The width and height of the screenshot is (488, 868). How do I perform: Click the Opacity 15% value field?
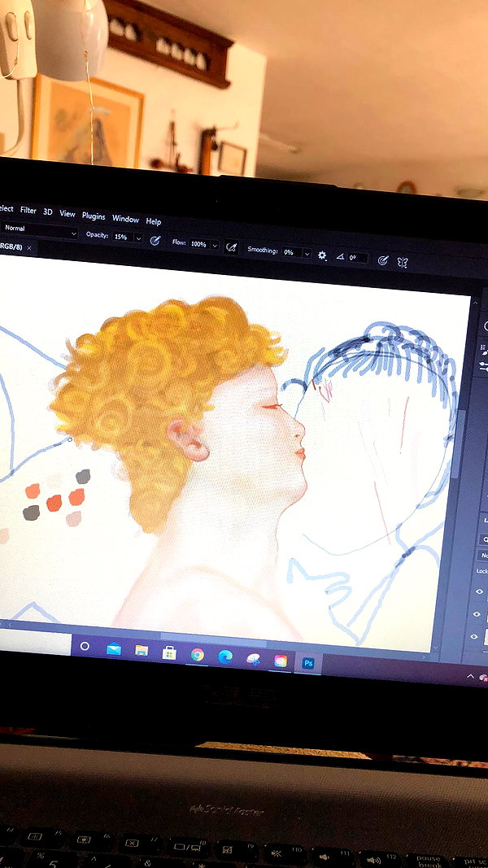(121, 237)
